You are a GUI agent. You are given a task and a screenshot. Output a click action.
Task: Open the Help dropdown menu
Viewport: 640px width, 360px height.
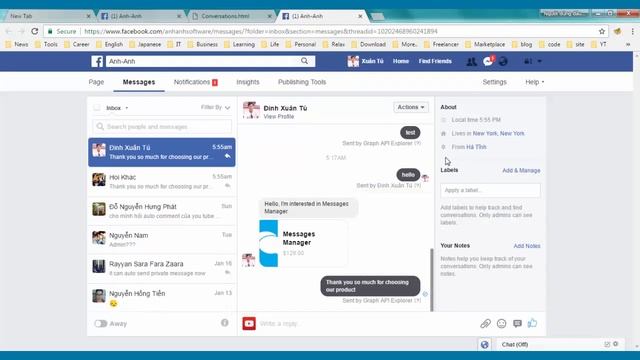[534, 82]
